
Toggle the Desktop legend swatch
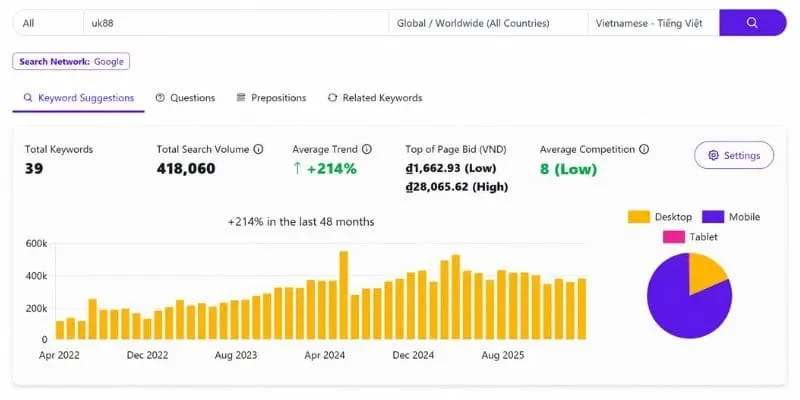coord(639,217)
